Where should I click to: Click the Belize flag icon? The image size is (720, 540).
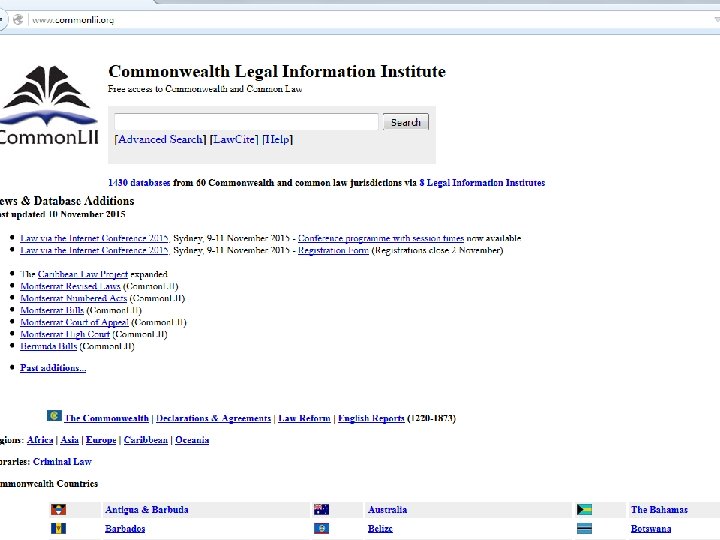coord(321,529)
